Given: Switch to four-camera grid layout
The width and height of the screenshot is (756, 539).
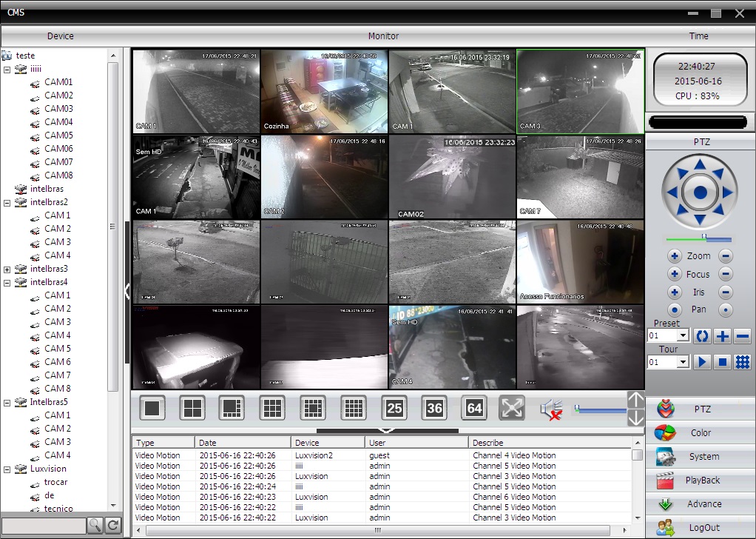Looking at the screenshot, I should [x=192, y=408].
